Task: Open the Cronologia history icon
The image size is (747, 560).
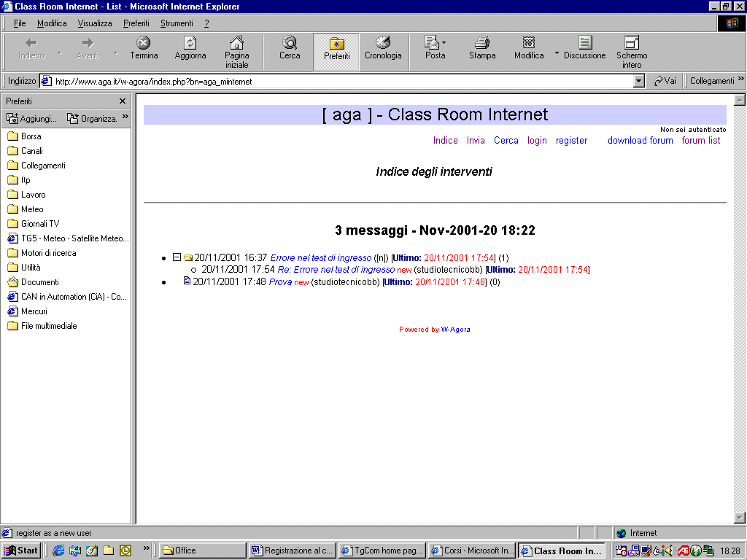Action: [383, 44]
